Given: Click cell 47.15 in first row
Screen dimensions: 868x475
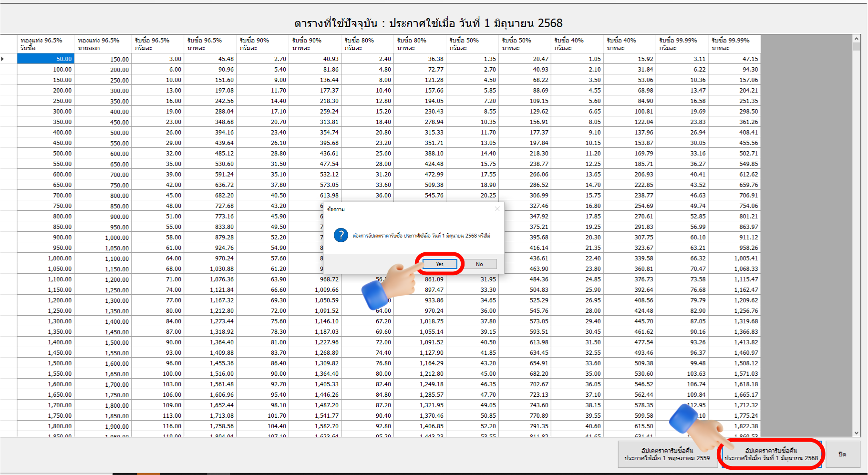Looking at the screenshot, I should pyautogui.click(x=735, y=59).
